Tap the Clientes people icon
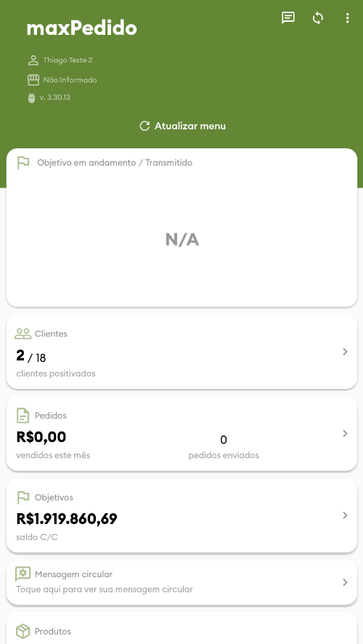 [23, 334]
